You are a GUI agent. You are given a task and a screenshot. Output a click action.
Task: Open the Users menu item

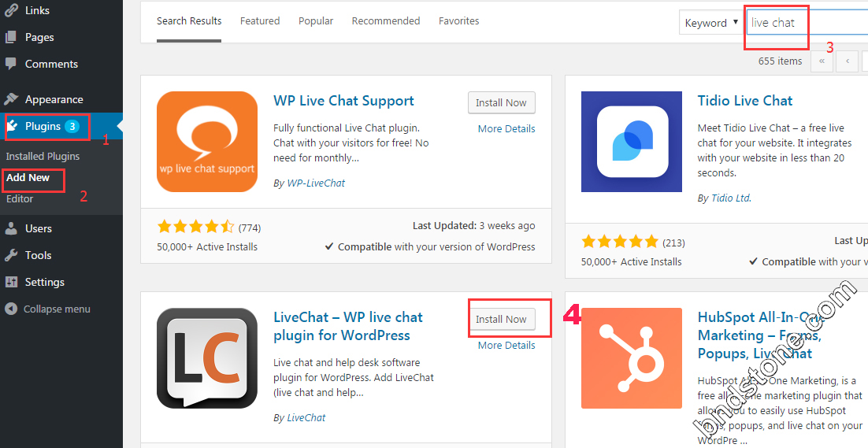tap(38, 228)
